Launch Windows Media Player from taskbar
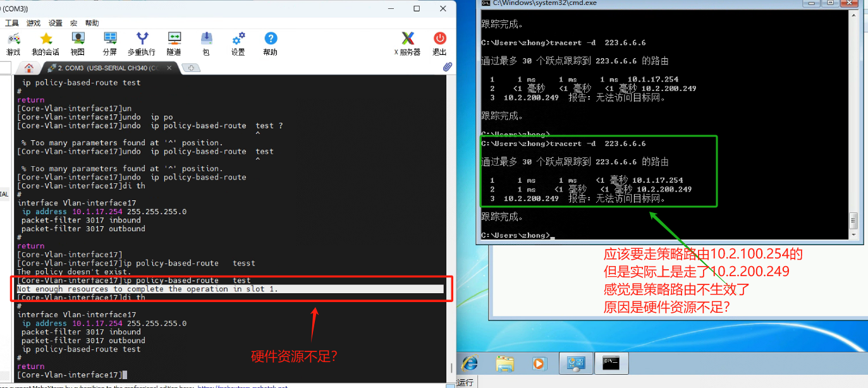This screenshot has height=388, width=868. pyautogui.click(x=539, y=363)
